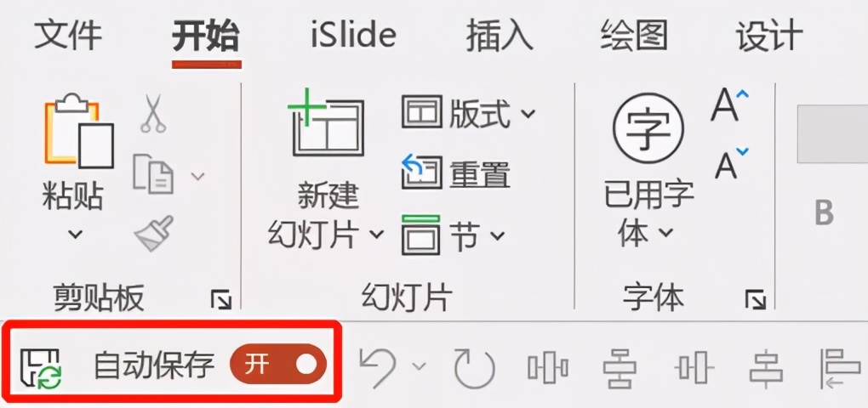Click the Cut scissors icon
Image resolution: width=868 pixels, height=408 pixels.
(154, 113)
